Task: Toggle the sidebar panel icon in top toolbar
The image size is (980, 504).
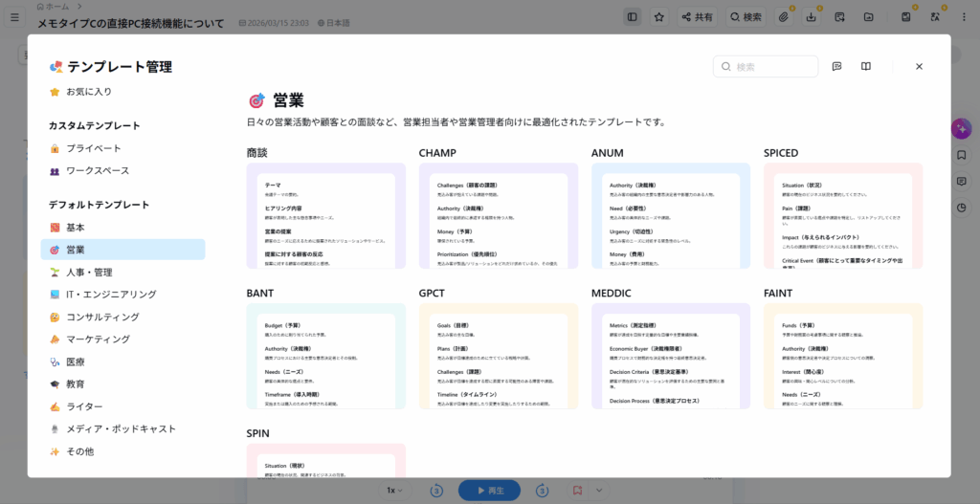Action: tap(633, 17)
